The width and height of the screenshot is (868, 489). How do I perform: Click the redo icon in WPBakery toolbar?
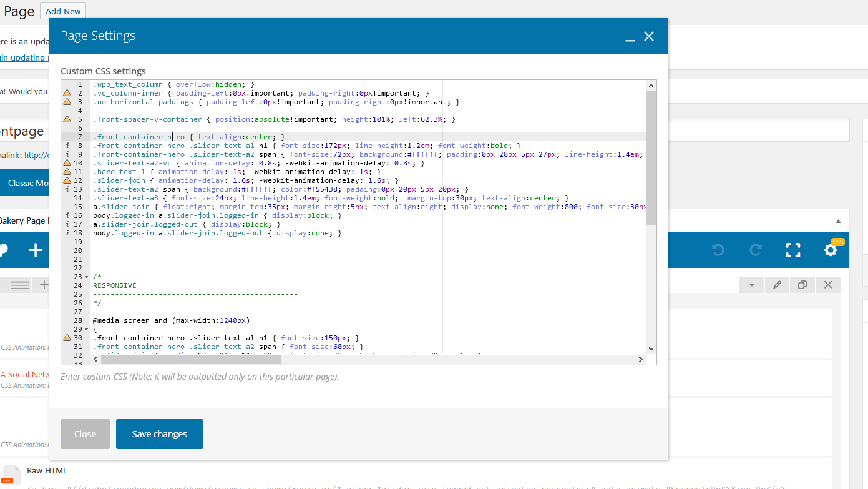point(756,250)
